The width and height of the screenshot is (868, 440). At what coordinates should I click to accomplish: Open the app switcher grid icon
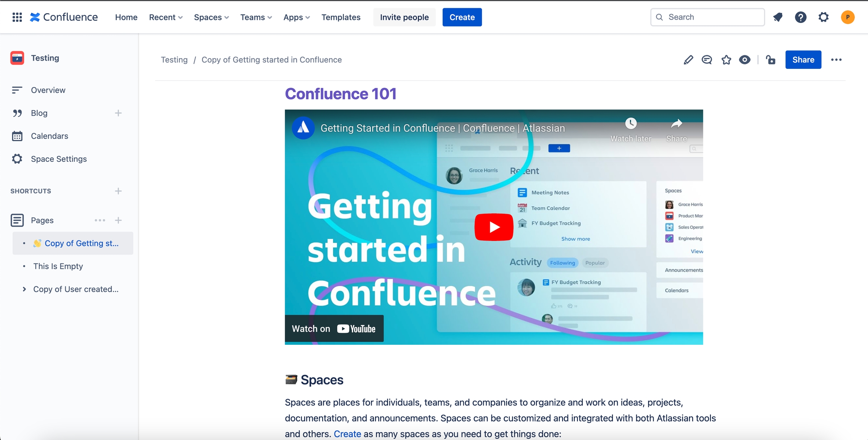[x=17, y=17]
